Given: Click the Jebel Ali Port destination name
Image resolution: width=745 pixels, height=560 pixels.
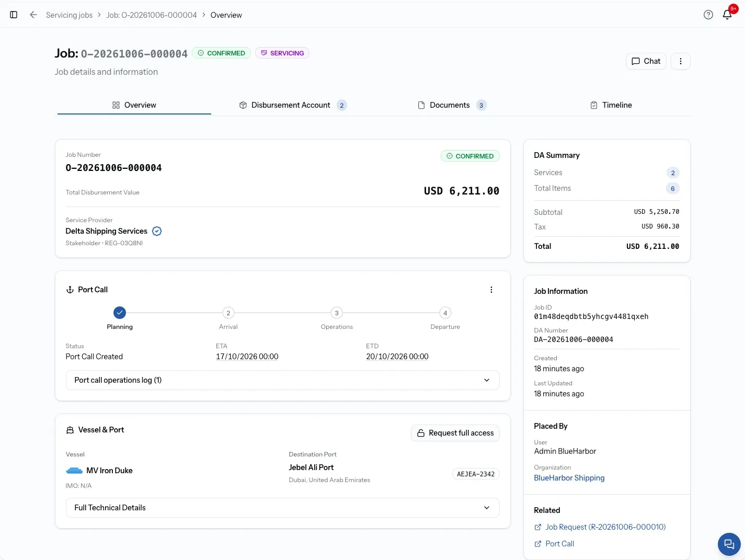Looking at the screenshot, I should tap(311, 467).
